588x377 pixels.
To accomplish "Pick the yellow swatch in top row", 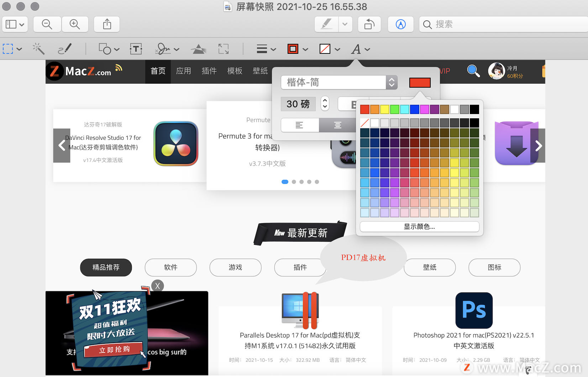I will [385, 109].
